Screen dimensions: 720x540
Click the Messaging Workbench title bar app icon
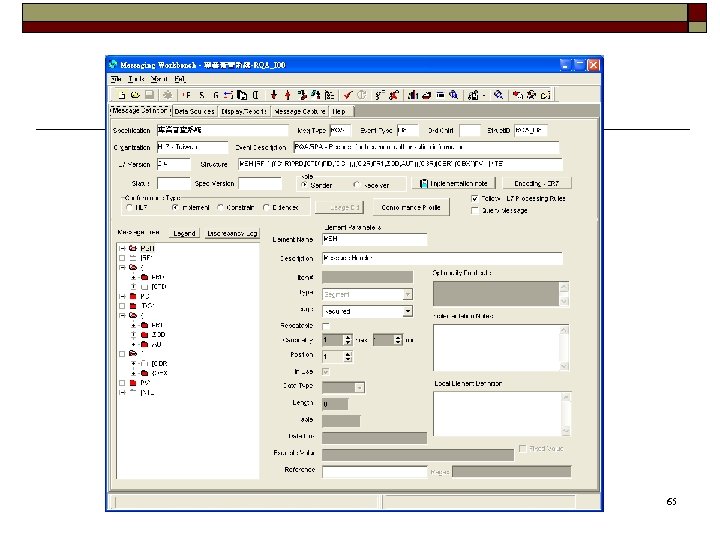113,65
